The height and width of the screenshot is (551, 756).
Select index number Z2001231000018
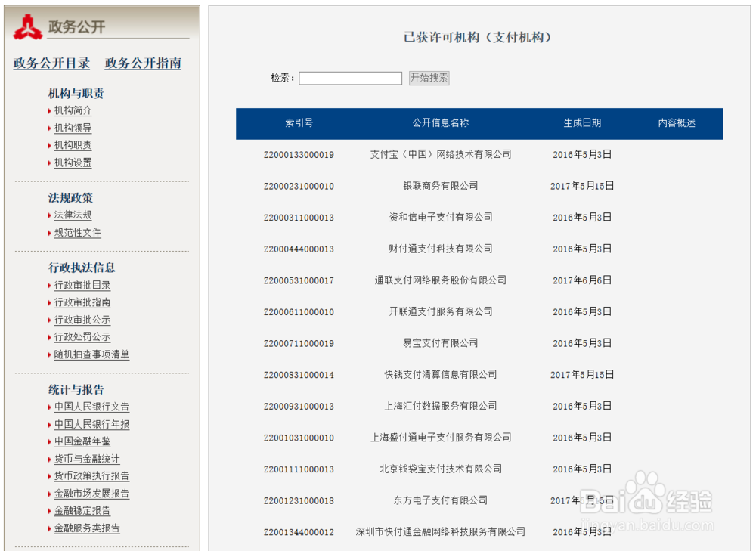point(299,501)
